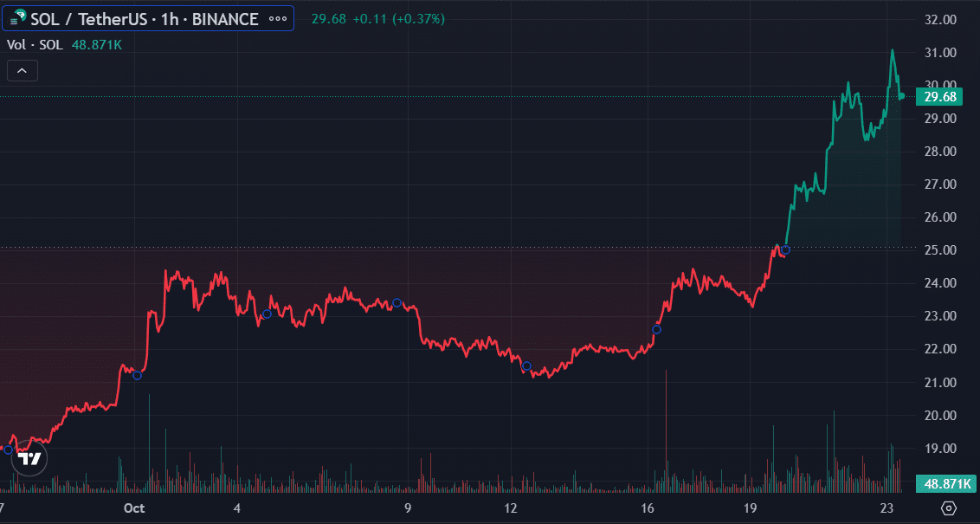Open chart settings gear icon bottom right

(949, 508)
